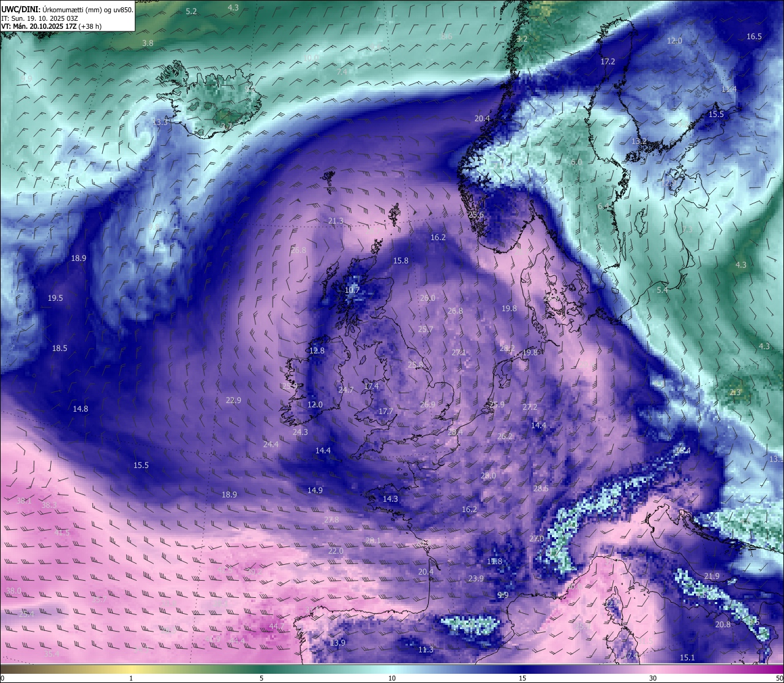The height and width of the screenshot is (683, 784).
Task: Select the 21.9 value over the Adriatic
Action: click(x=712, y=576)
